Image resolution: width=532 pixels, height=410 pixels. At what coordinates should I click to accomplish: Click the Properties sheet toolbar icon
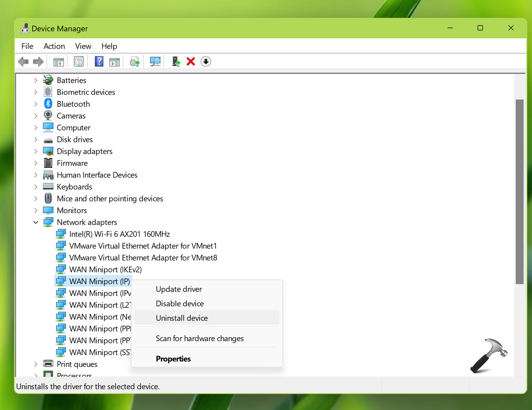[79, 62]
